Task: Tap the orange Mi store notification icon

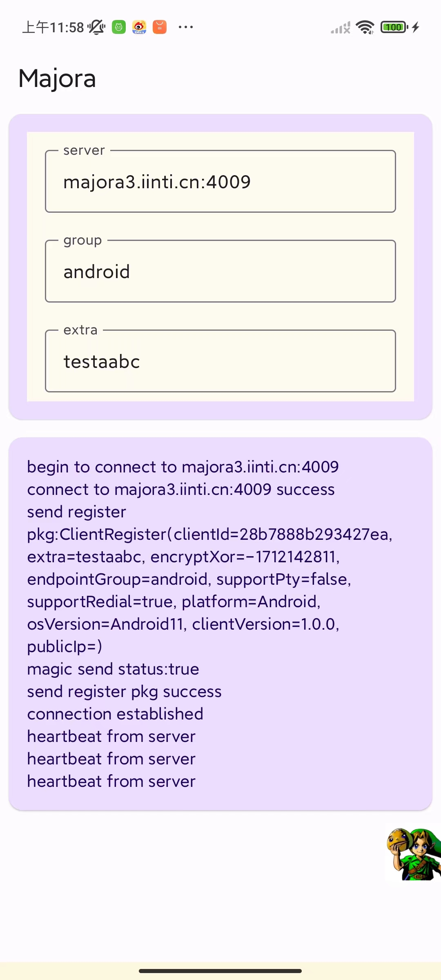Action: 160,27
